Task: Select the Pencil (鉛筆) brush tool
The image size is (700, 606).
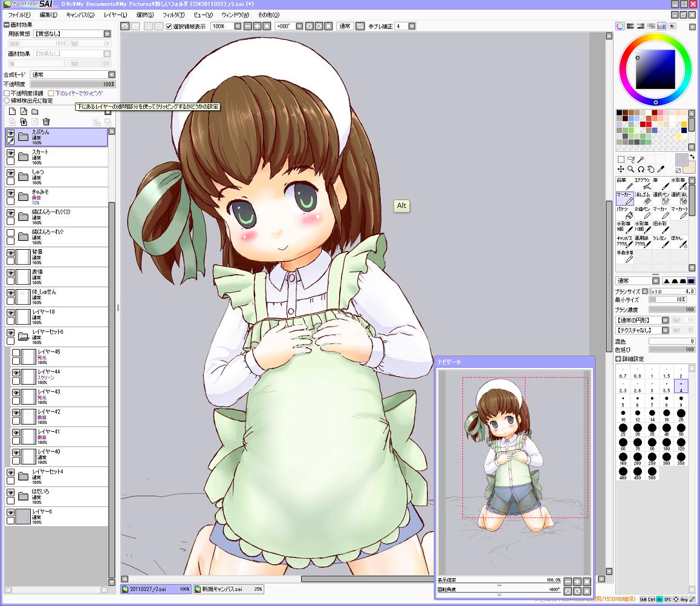Action: click(624, 183)
